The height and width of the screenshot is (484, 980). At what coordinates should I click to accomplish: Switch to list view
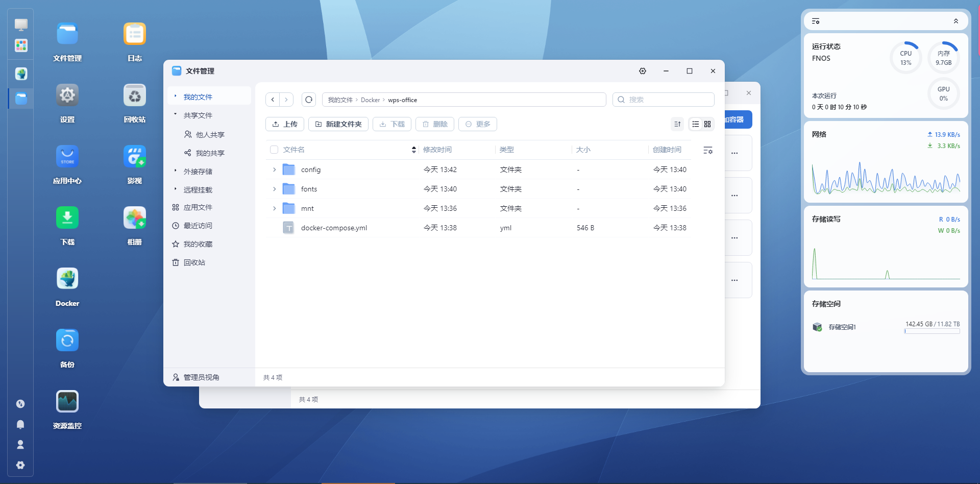(695, 124)
